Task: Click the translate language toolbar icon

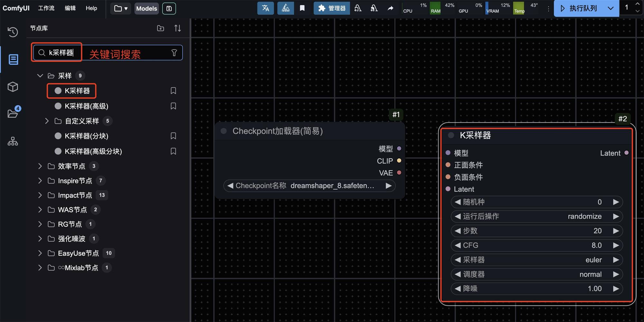Action: [265, 8]
